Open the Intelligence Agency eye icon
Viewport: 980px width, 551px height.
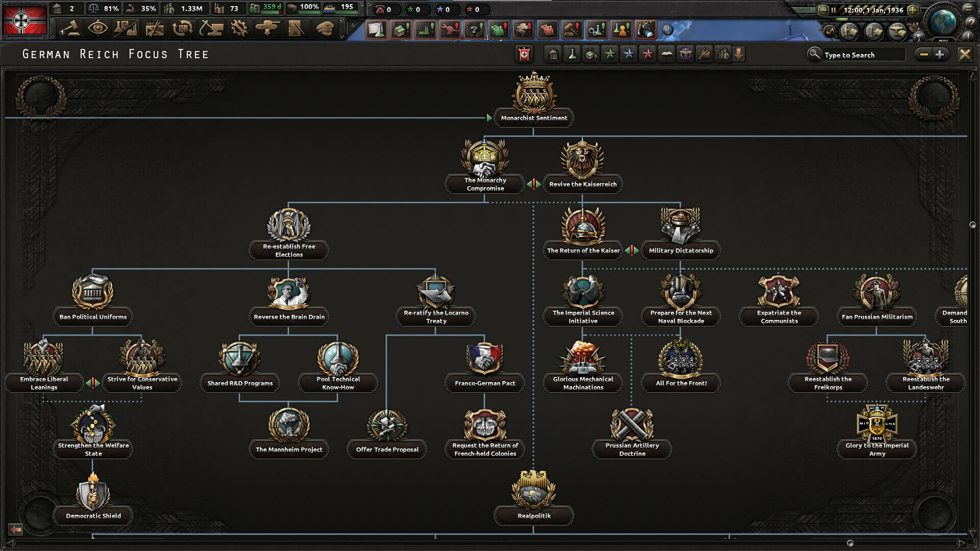pyautogui.click(x=97, y=28)
